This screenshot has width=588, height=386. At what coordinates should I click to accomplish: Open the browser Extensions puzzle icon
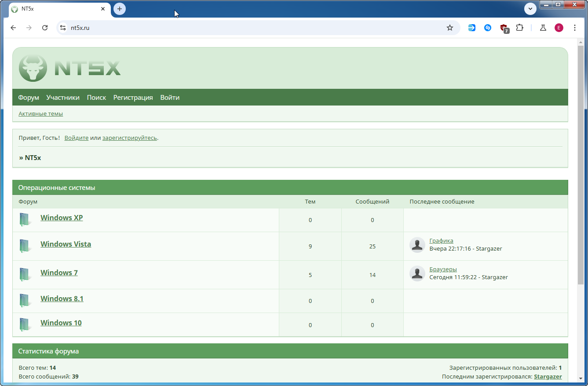pyautogui.click(x=519, y=28)
